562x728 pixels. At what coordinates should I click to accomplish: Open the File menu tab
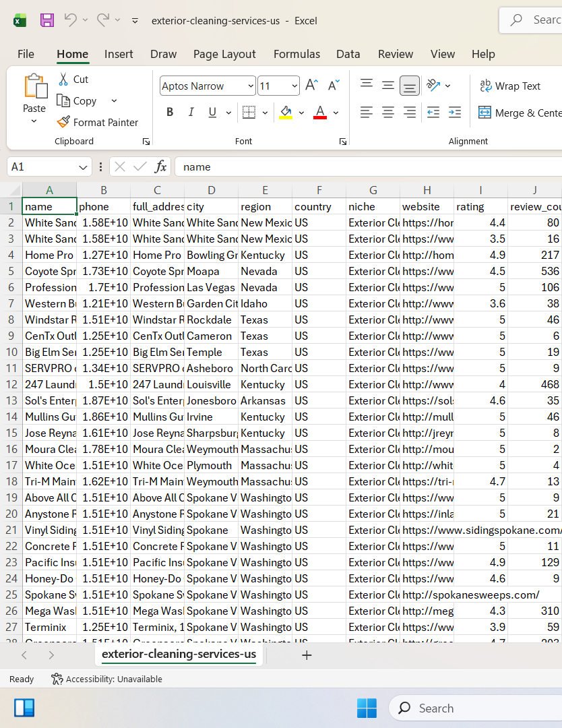point(26,55)
